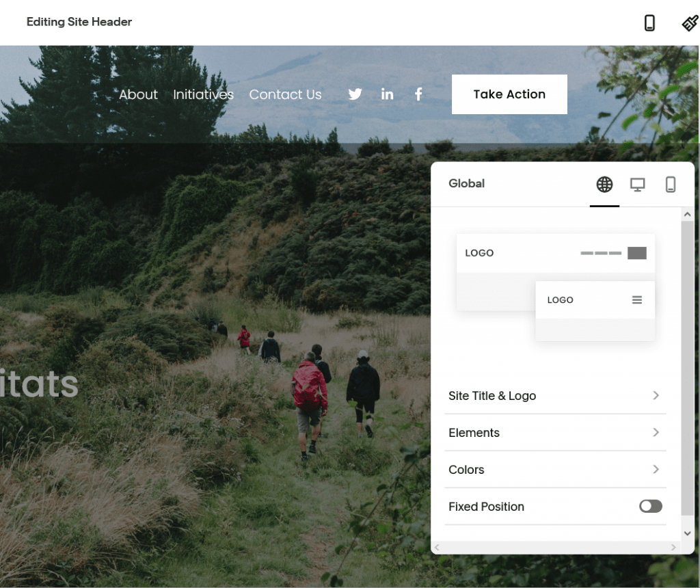Image resolution: width=700 pixels, height=588 pixels.
Task: Click the Editing Site Header title text
Action: [x=79, y=22]
